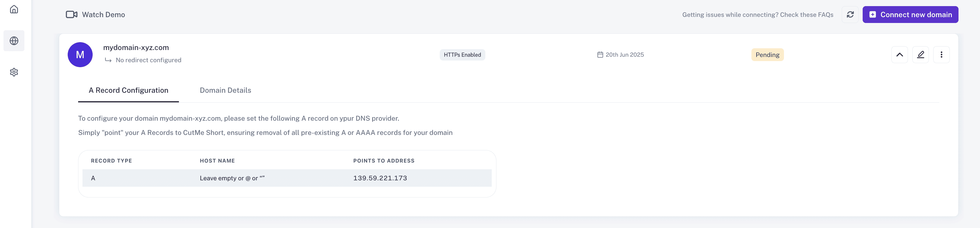This screenshot has height=228, width=980.
Task: Click the Watch Demo text link
Action: click(x=103, y=15)
